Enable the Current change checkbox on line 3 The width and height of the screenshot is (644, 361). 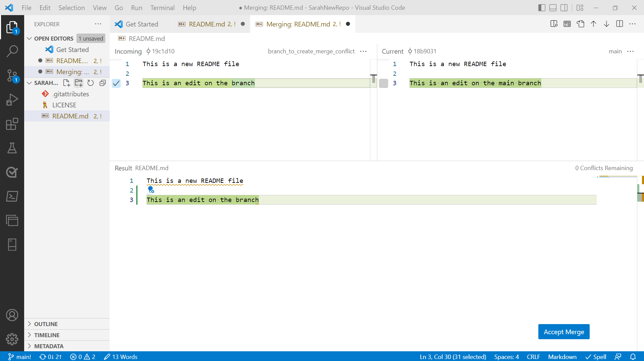[383, 83]
